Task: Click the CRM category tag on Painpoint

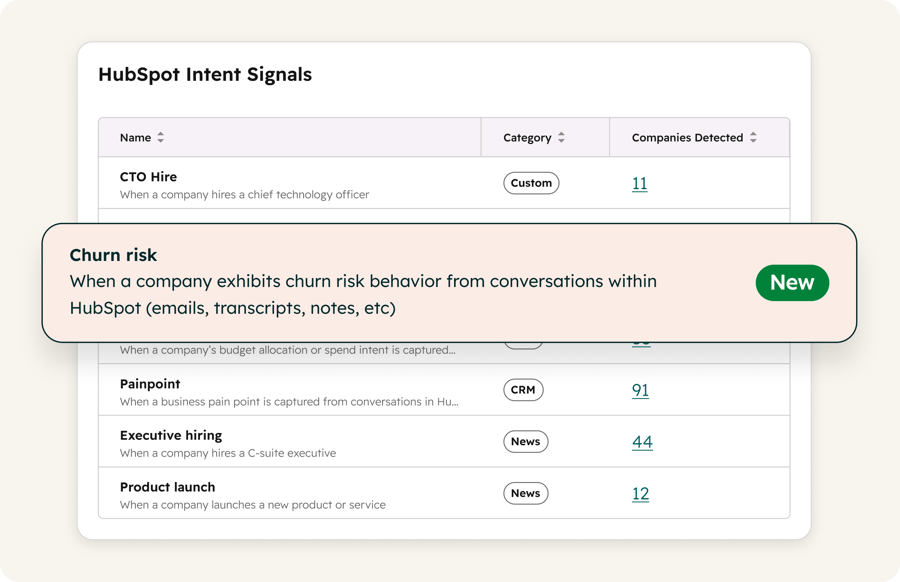Action: pos(523,390)
